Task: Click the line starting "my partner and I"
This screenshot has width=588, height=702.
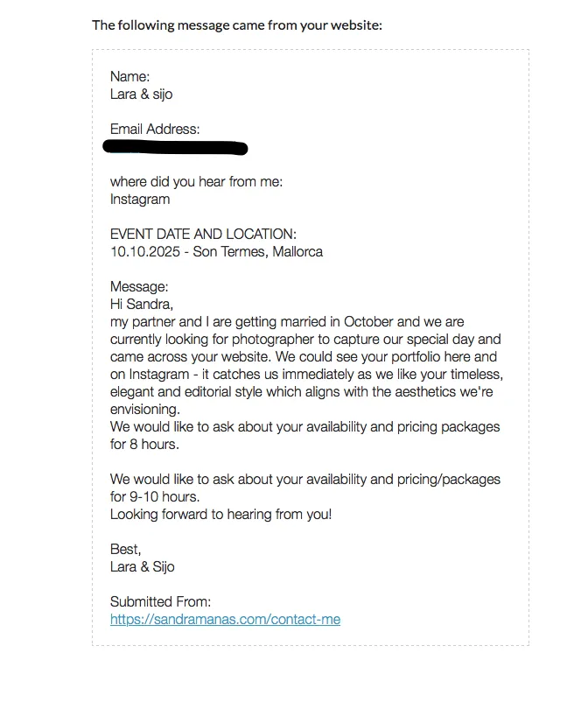Action: tap(287, 322)
